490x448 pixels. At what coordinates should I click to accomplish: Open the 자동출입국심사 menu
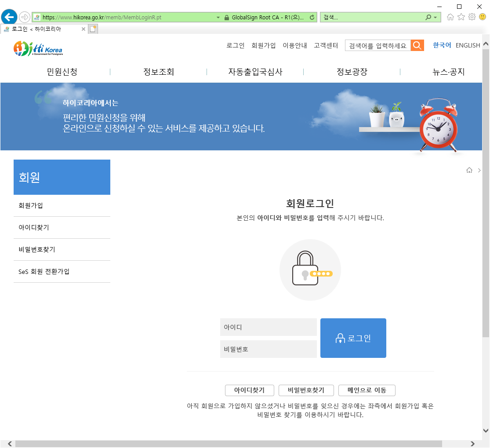point(255,72)
